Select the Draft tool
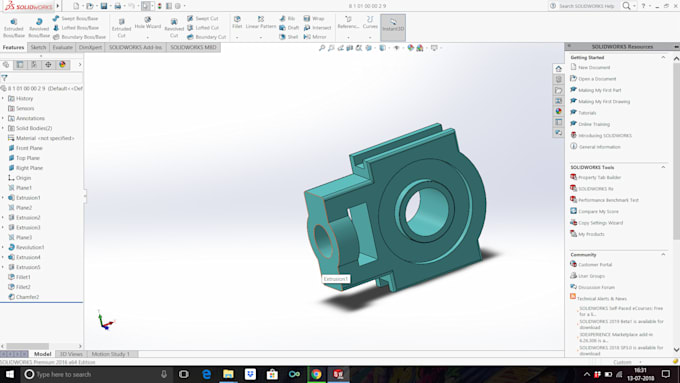 tap(289, 28)
